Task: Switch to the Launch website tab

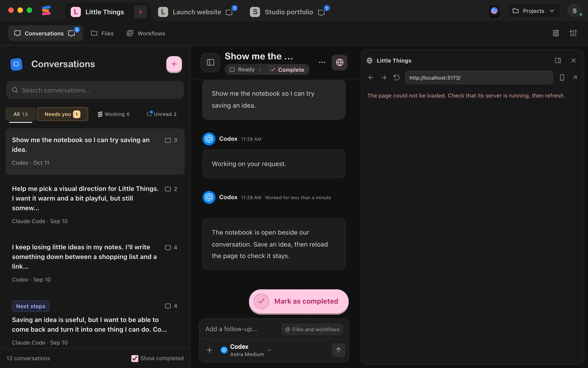Action: [x=197, y=12]
